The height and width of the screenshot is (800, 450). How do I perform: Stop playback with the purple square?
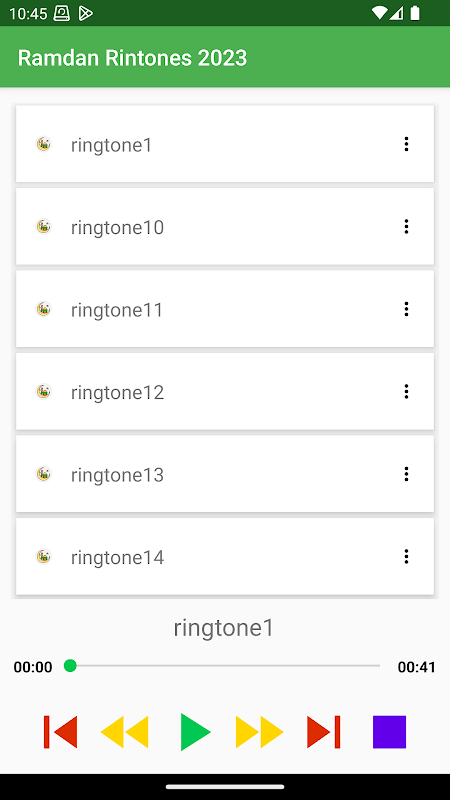pyautogui.click(x=389, y=732)
